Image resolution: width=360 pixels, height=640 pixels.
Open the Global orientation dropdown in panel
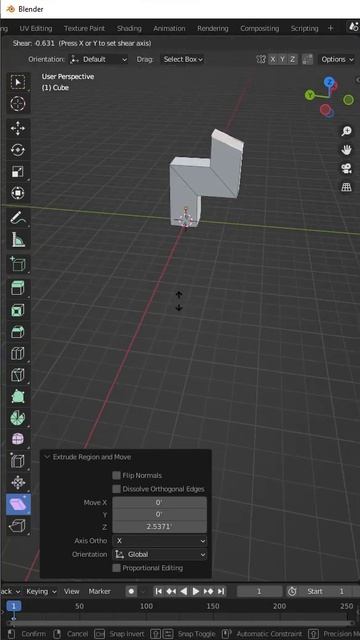pyautogui.click(x=160, y=554)
